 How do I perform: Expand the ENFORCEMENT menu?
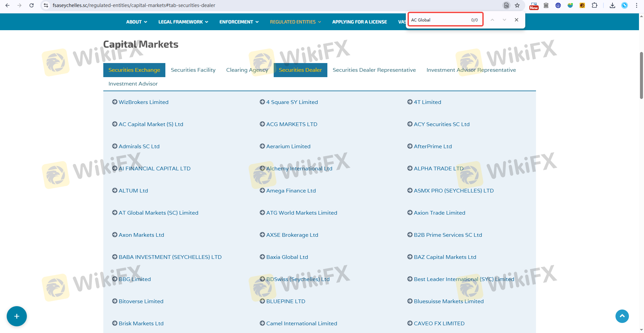(x=239, y=22)
